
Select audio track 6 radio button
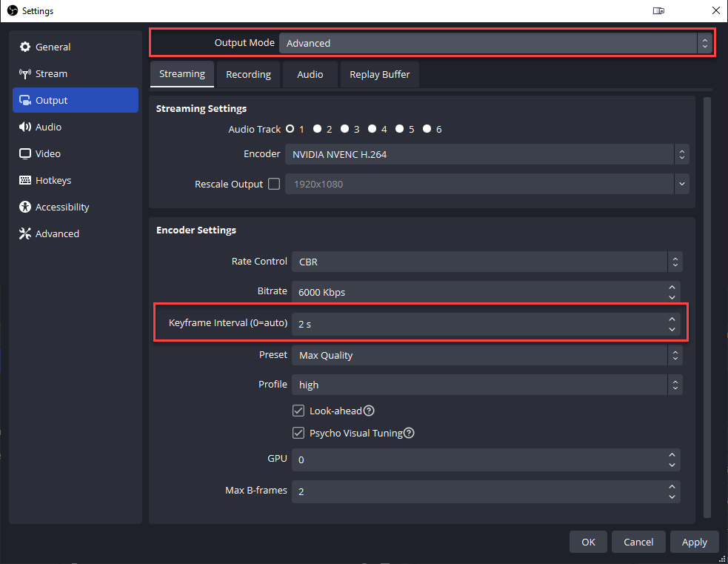tap(427, 129)
